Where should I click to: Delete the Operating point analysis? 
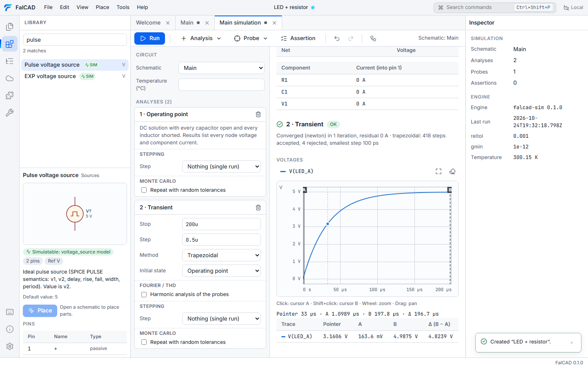[x=258, y=114]
